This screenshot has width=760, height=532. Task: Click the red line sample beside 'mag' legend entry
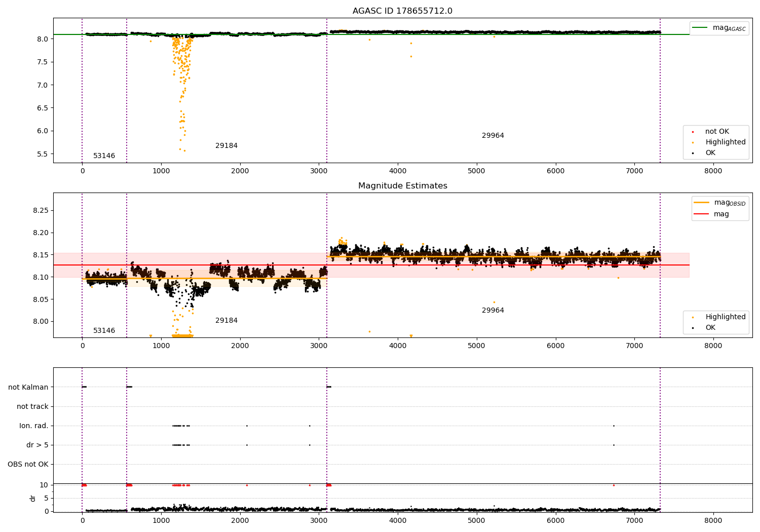702,214
